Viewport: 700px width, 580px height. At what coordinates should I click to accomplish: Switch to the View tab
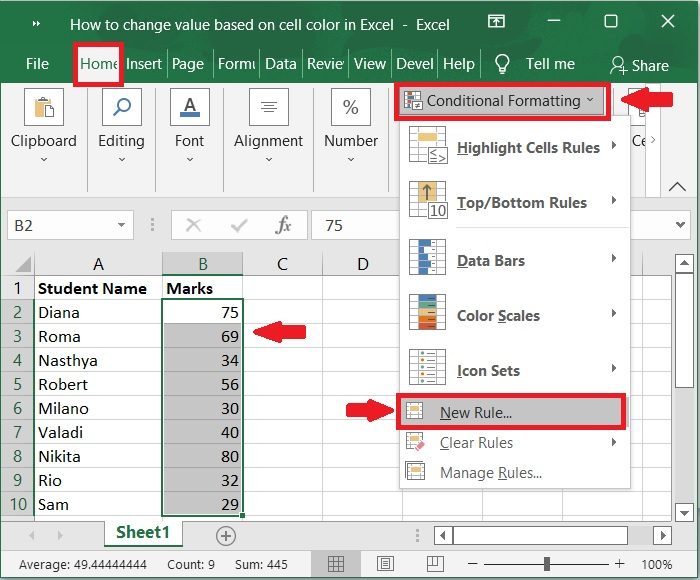click(x=370, y=64)
